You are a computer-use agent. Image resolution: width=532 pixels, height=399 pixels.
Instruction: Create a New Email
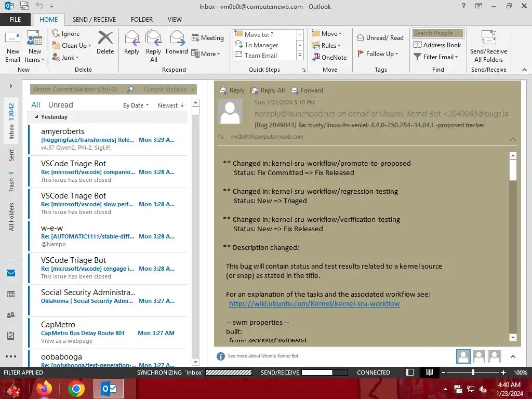12,47
